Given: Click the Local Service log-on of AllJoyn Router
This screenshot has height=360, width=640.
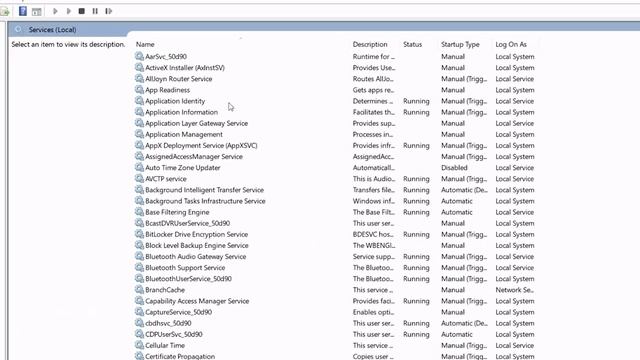Looking at the screenshot, I should coord(514,79).
